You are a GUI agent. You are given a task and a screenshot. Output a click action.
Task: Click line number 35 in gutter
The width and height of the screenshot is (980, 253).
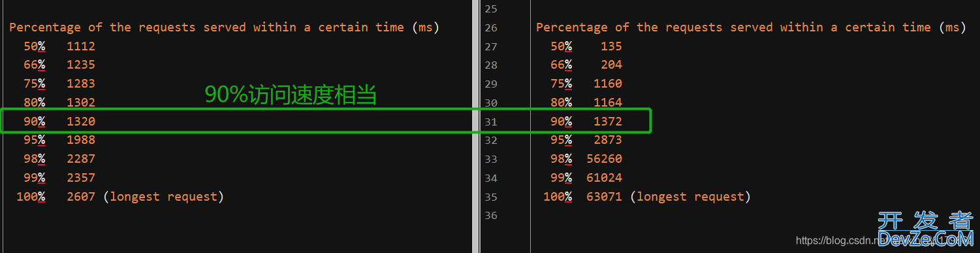(x=490, y=197)
